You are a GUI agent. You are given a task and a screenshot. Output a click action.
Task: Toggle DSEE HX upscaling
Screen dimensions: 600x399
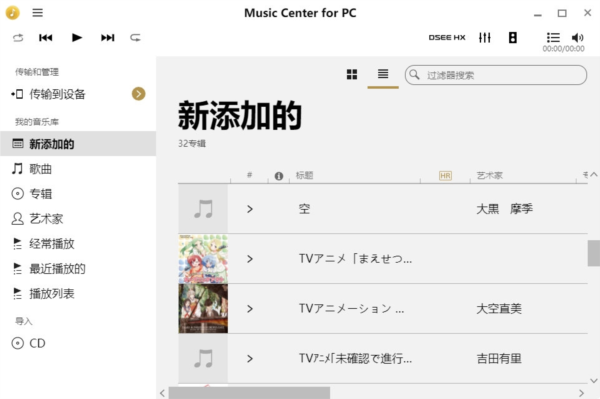[x=447, y=37]
